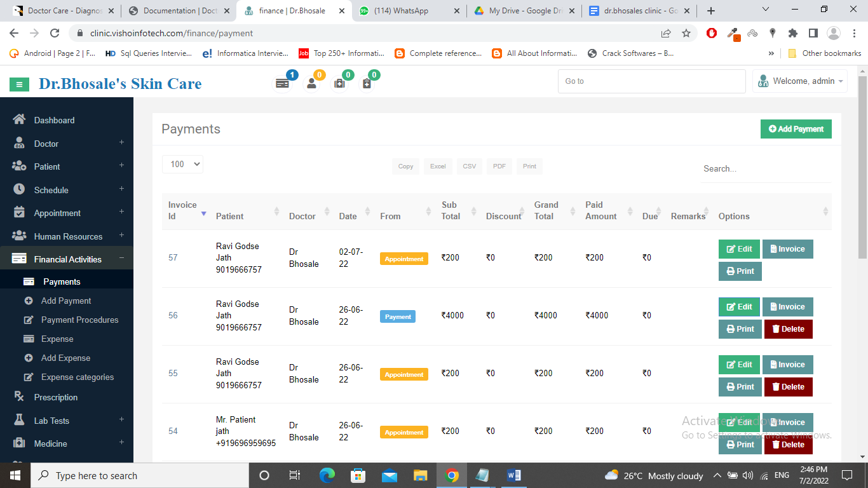
Task: Delete invoice 56 payment
Action: pos(788,329)
